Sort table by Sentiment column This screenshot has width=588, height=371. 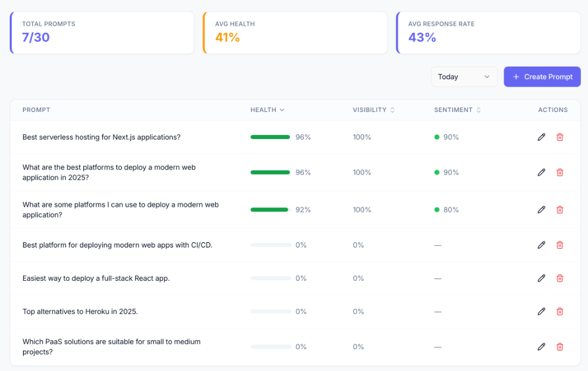pyautogui.click(x=457, y=110)
